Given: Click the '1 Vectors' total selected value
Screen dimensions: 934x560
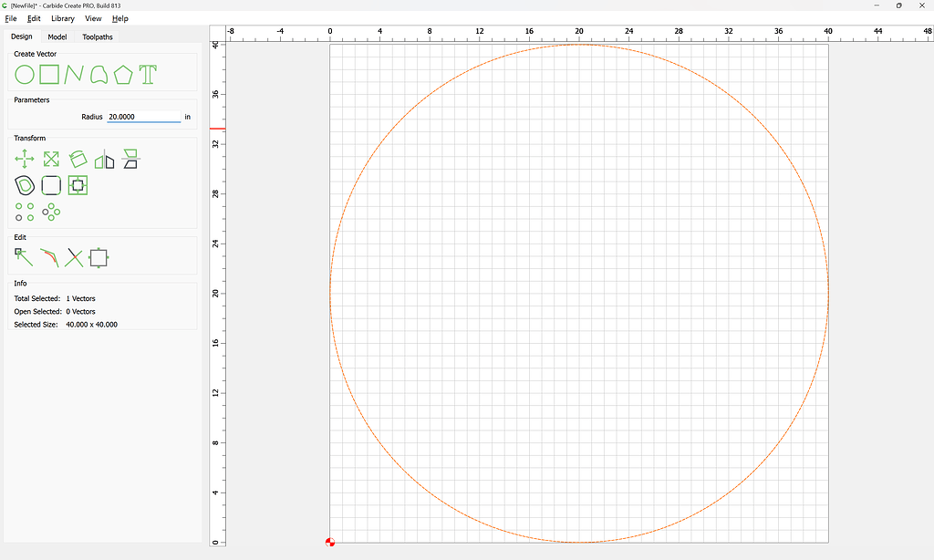Looking at the screenshot, I should click(80, 298).
